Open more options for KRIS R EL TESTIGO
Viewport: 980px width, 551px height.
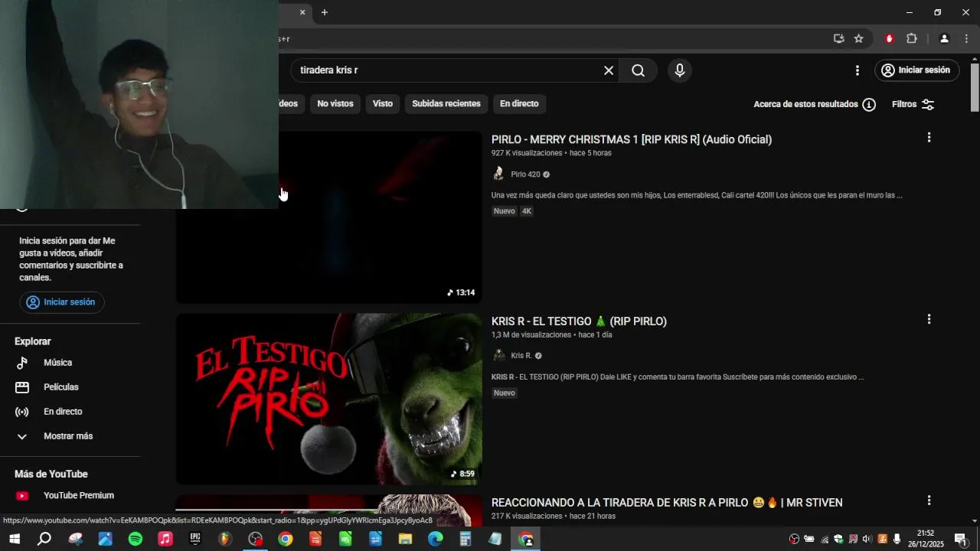pos(929,319)
